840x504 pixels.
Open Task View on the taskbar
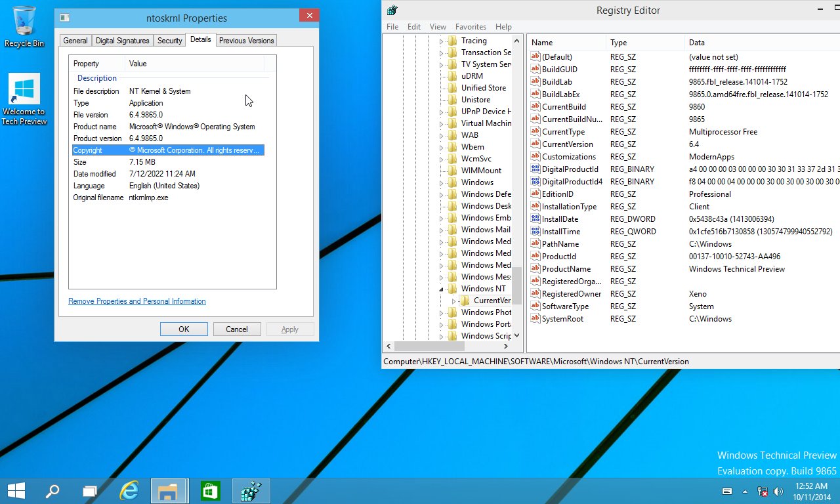point(90,491)
